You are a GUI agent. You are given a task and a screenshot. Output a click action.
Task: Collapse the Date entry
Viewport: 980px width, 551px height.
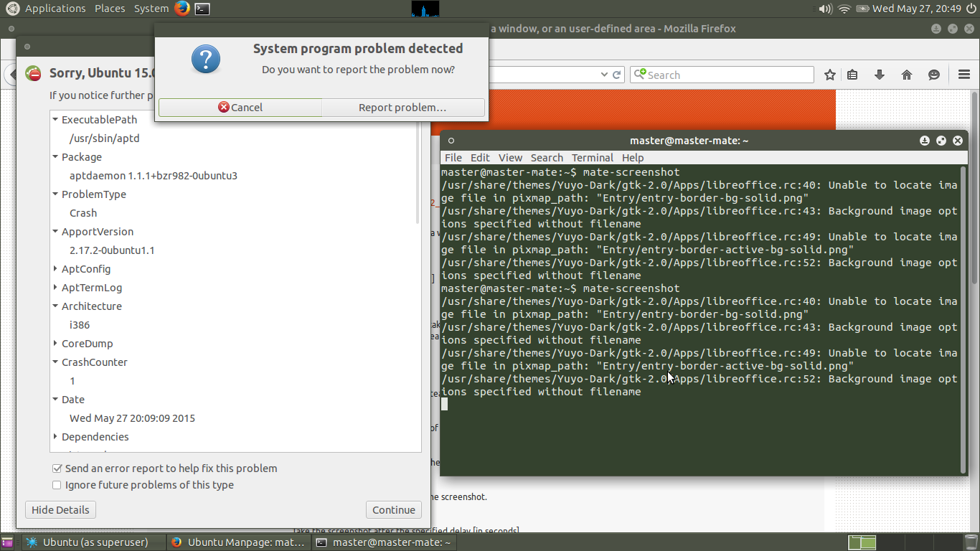coord(55,400)
